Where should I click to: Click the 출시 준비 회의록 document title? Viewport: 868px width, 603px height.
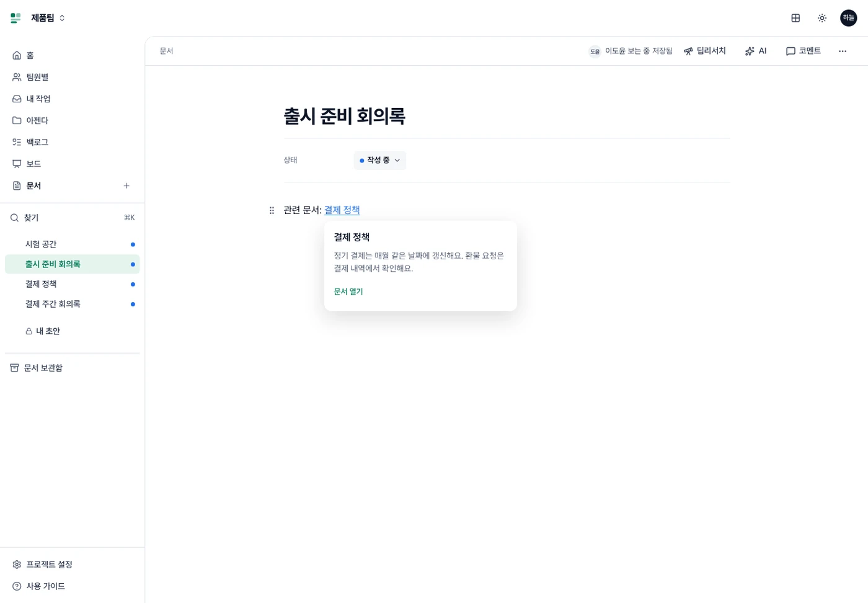pyautogui.click(x=344, y=116)
